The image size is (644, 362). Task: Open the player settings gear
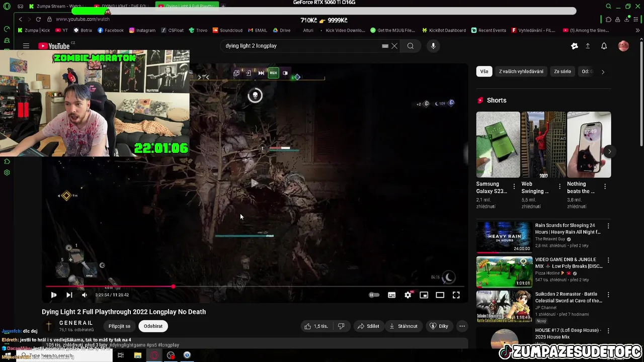point(408,295)
